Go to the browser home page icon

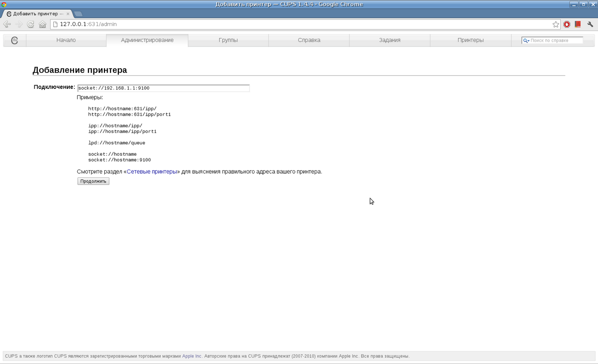pos(43,24)
